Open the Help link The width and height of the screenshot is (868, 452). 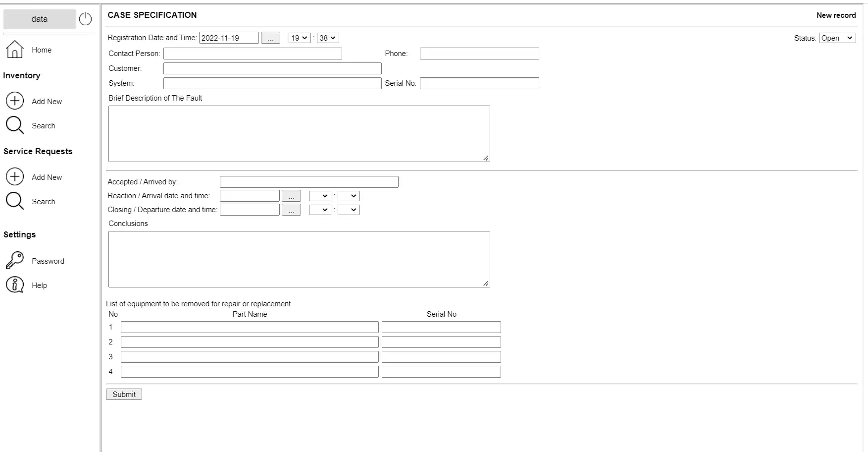coord(40,285)
